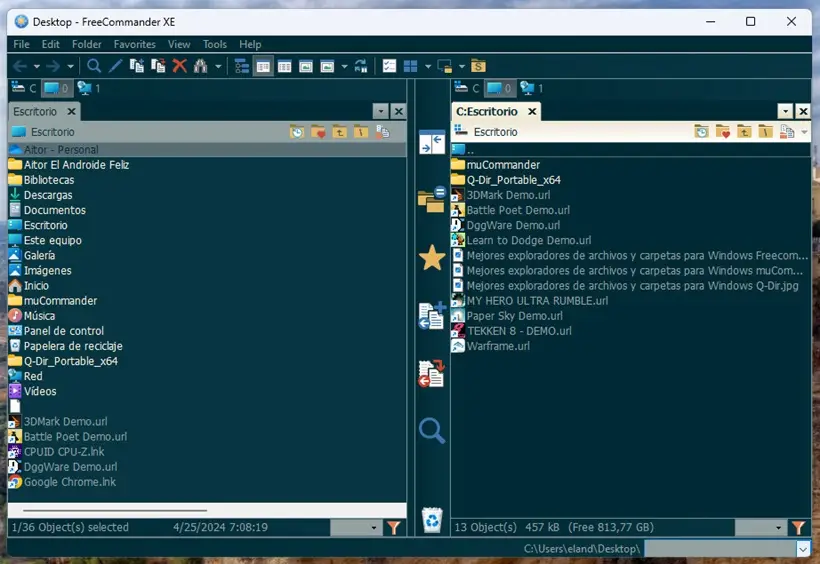Open the Forward history dropdown arrow
Screen dimensions: 820x564
point(70,66)
